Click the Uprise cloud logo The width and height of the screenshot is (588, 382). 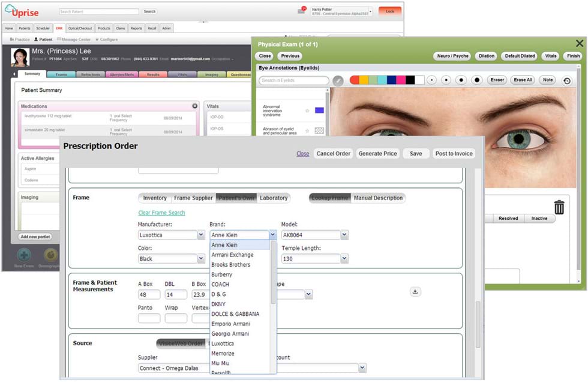(x=22, y=11)
